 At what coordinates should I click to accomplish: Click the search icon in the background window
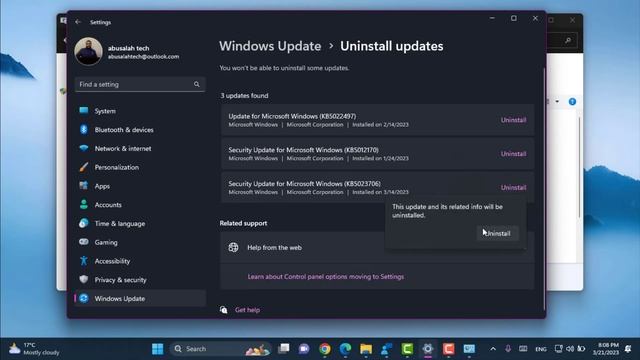tap(568, 40)
